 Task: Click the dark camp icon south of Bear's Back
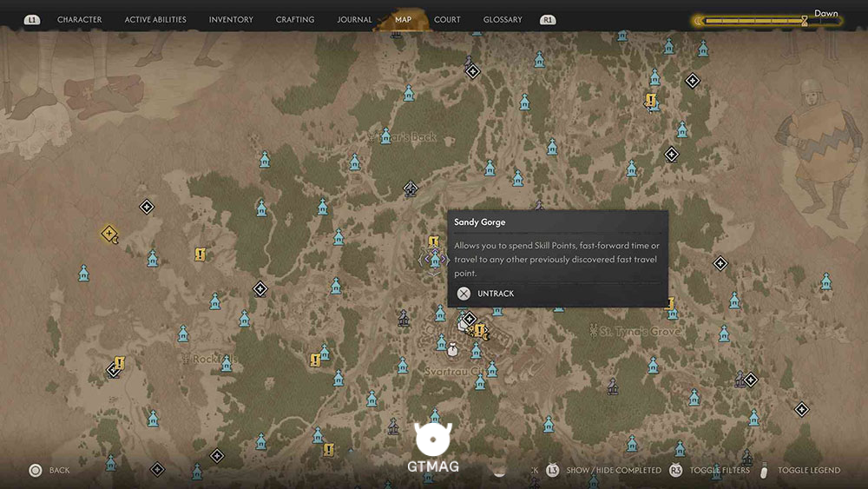(x=411, y=188)
